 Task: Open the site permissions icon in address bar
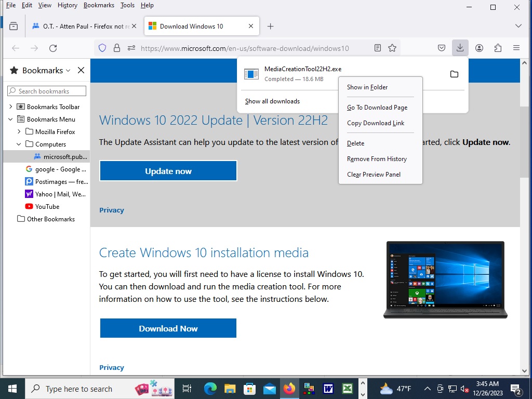coord(131,48)
